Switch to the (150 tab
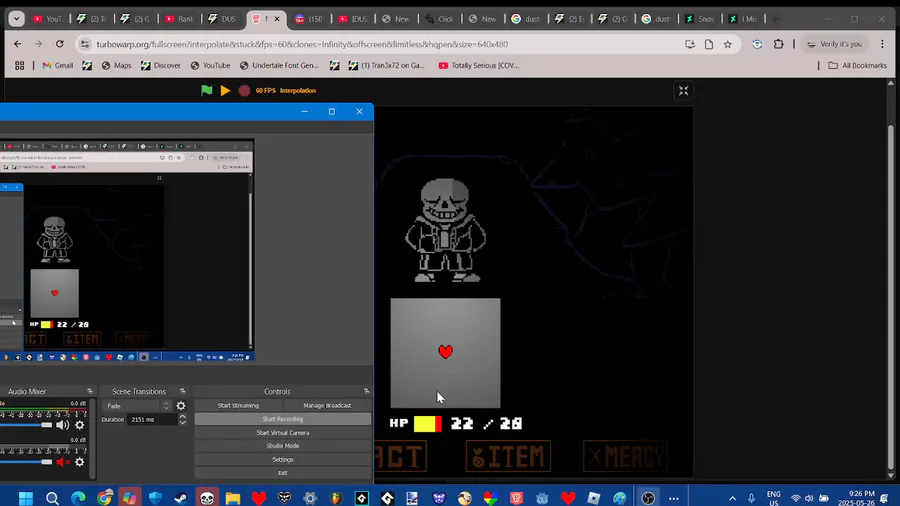Screen dimensions: 900x506 pyautogui.click(x=310, y=19)
